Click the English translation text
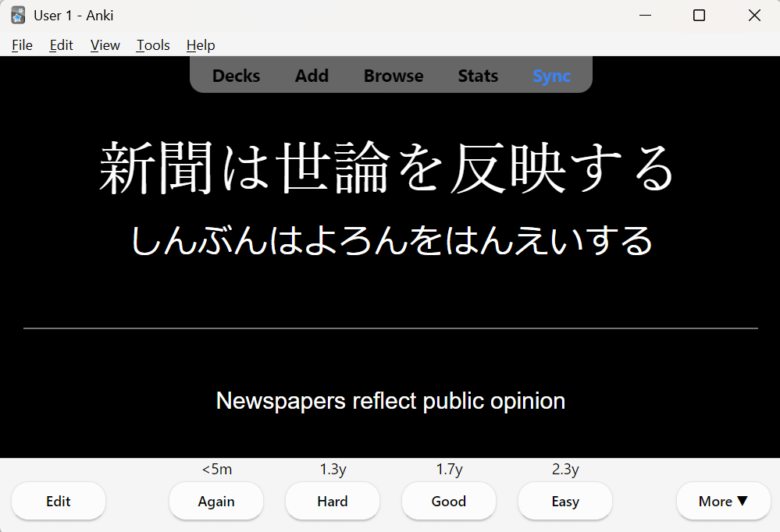 click(390, 400)
